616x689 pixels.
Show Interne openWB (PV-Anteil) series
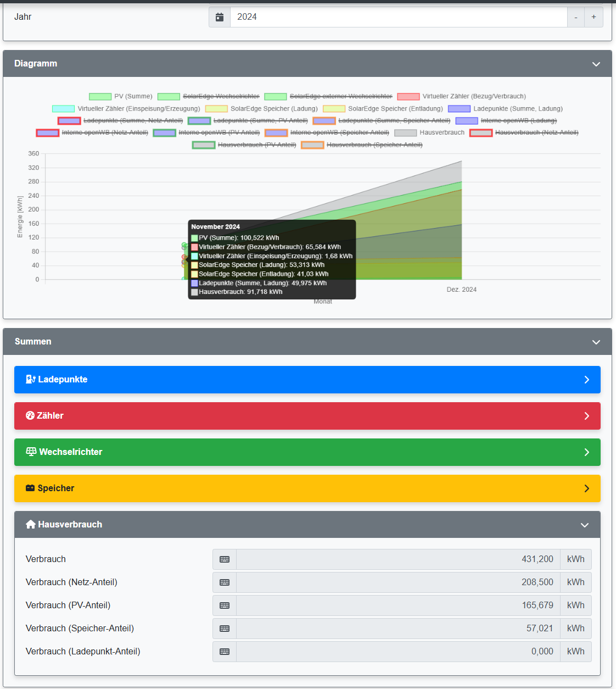[206, 133]
